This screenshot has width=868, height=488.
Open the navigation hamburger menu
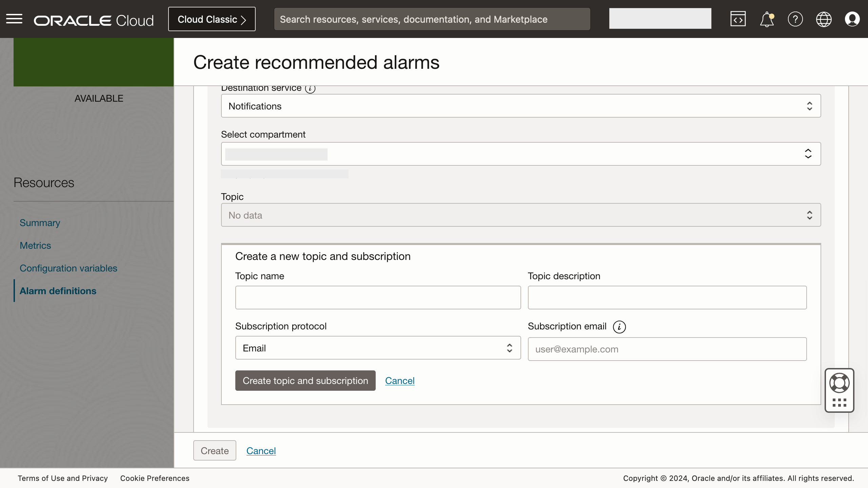(14, 19)
